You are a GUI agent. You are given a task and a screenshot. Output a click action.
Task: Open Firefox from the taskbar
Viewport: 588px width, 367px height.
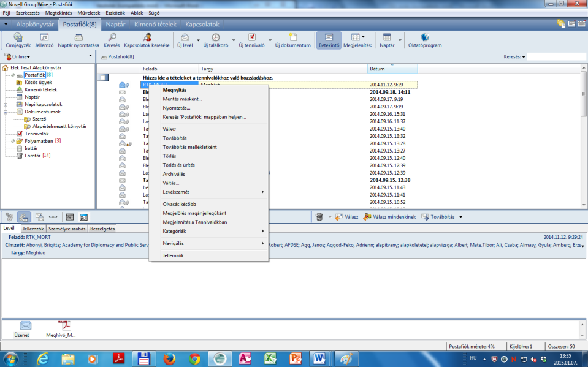pyautogui.click(x=169, y=359)
